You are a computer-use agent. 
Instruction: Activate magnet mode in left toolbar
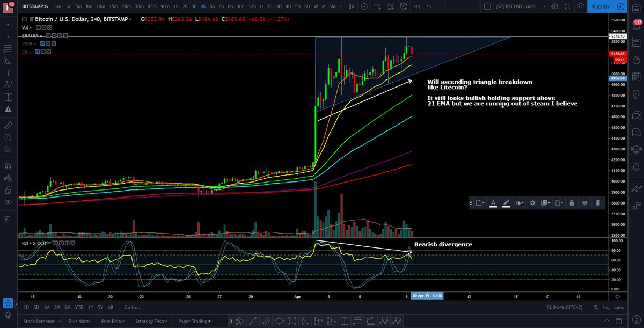(x=8, y=166)
